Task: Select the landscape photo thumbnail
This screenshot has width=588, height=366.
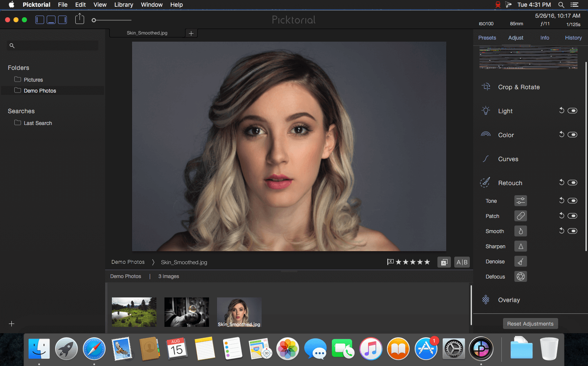Action: click(134, 312)
